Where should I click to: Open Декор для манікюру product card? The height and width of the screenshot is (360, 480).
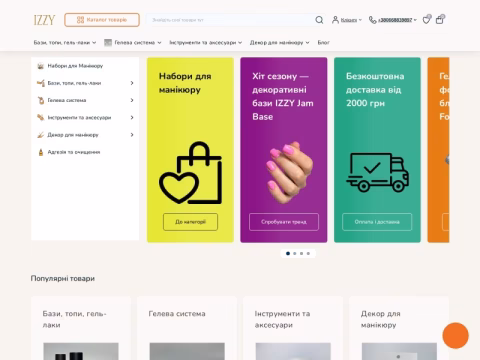pyautogui.click(x=399, y=328)
